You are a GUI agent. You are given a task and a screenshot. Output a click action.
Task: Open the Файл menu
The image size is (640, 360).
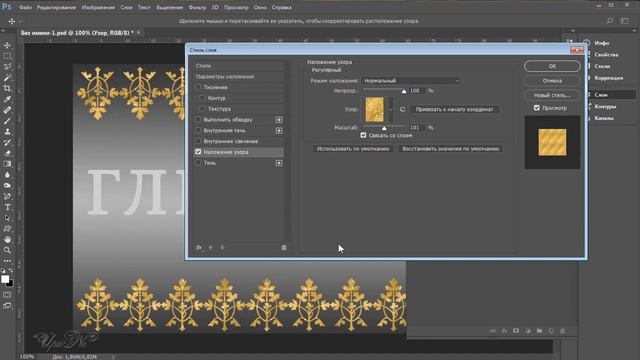point(25,7)
